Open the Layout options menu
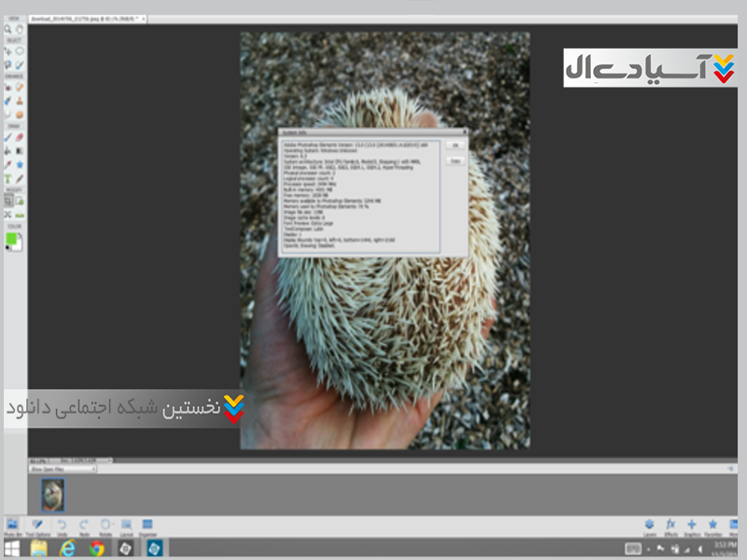747x560 pixels. 126,526
